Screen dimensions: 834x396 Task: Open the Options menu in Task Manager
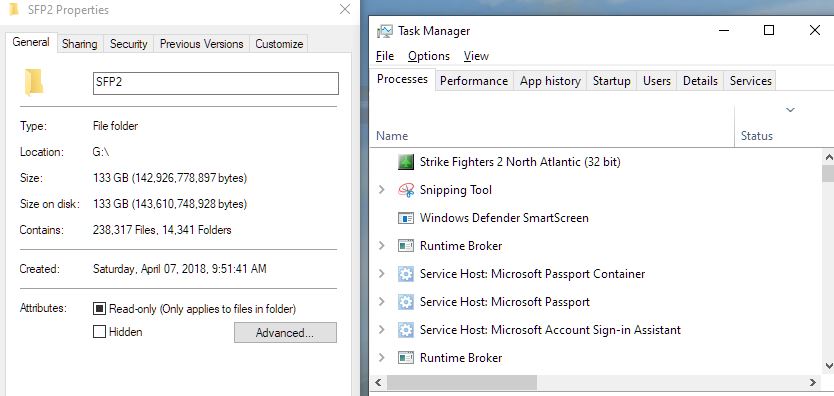(429, 56)
